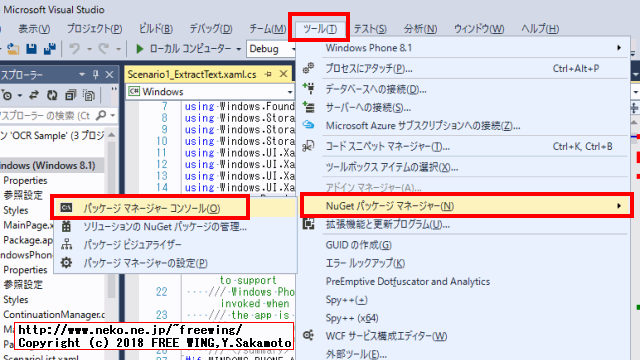Image resolution: width=640 pixels, height=360 pixels.
Task: Open the デバッグ(D) menu
Action: [x=211, y=29]
